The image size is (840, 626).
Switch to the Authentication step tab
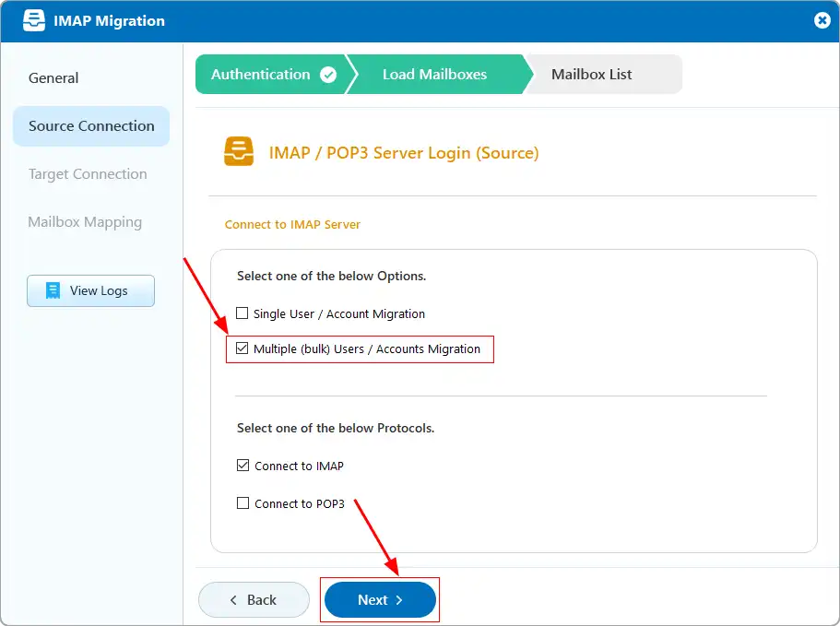tap(272, 75)
